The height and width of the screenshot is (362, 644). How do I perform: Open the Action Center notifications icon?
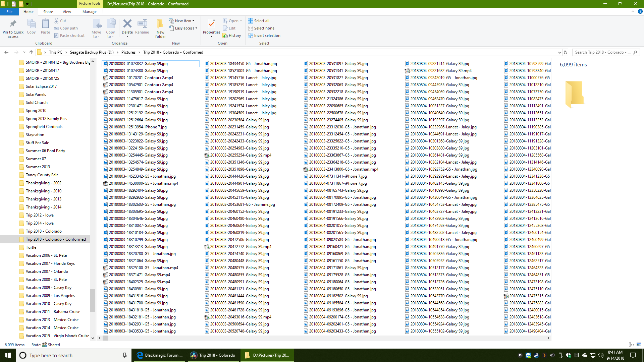click(x=633, y=355)
